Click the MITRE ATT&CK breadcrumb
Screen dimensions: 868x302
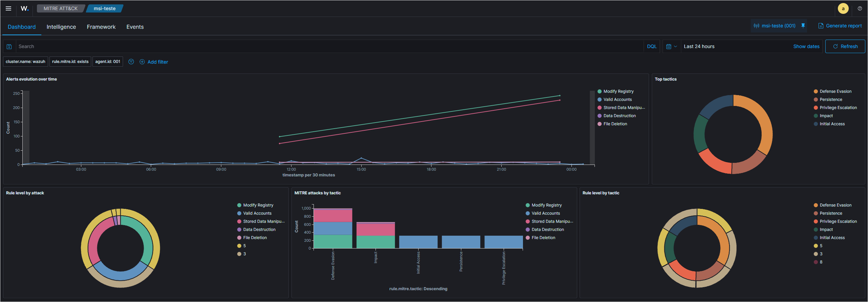click(60, 8)
